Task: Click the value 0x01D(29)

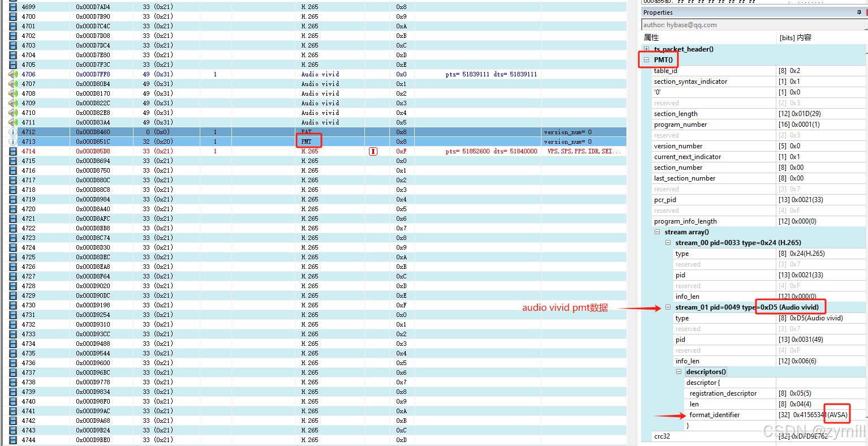Action: pyautogui.click(x=806, y=114)
